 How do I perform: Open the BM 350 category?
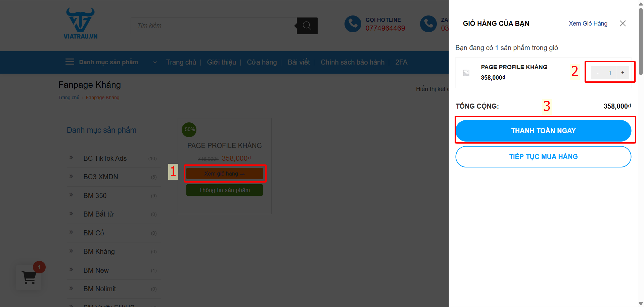pos(95,196)
